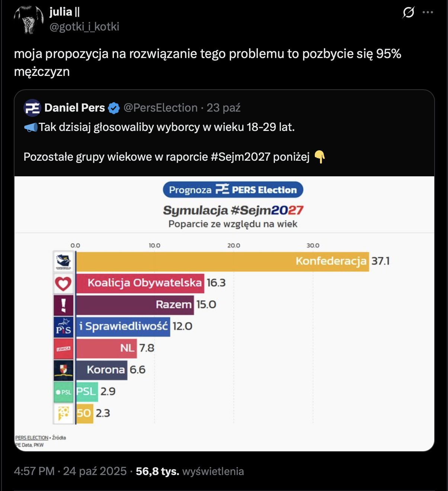This screenshot has width=448, height=491.
Task: Click the blue verified badge next to Daniel Pers
Action: point(113,108)
